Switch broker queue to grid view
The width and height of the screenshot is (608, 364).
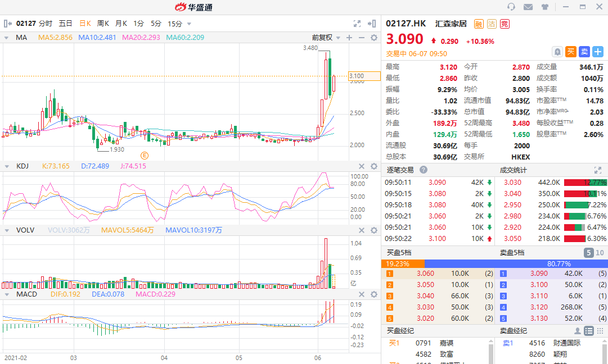600,331
